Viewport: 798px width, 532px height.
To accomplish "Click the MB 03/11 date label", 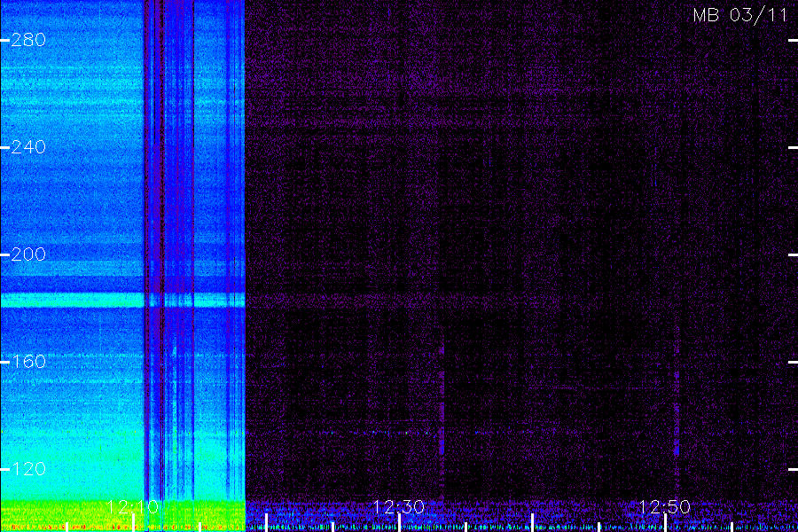I will 740,15.
